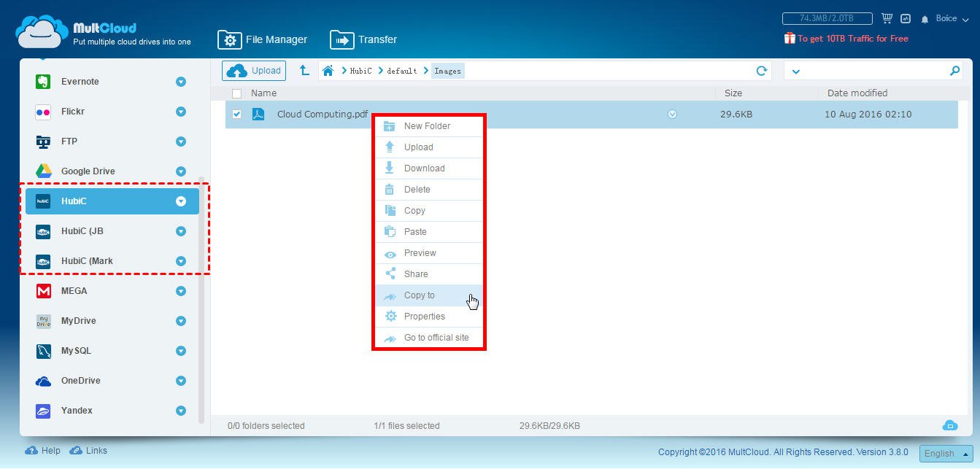Select the Yandex drive icon

(43, 411)
